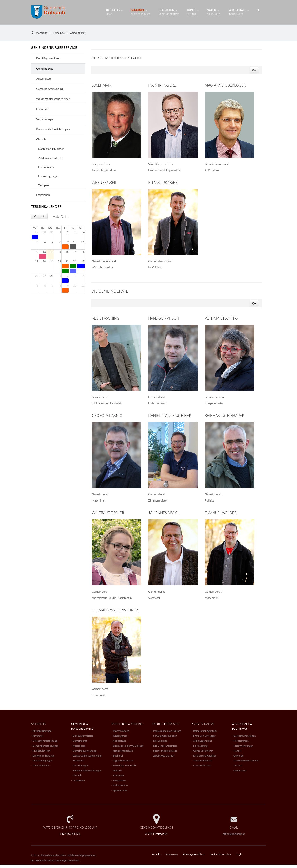The image size is (297, 868).
Task: Click the search magnifier icon in header
Action: [x=258, y=11]
